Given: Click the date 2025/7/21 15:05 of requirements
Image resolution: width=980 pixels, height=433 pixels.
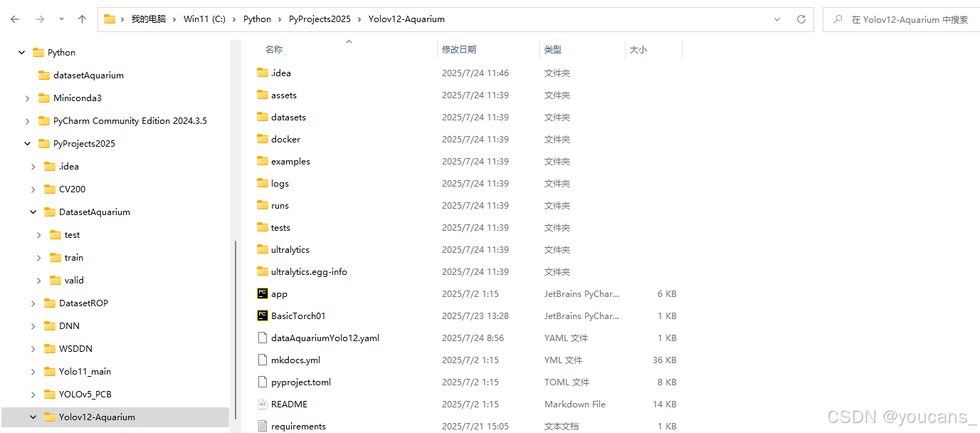Looking at the screenshot, I should click(x=475, y=426).
